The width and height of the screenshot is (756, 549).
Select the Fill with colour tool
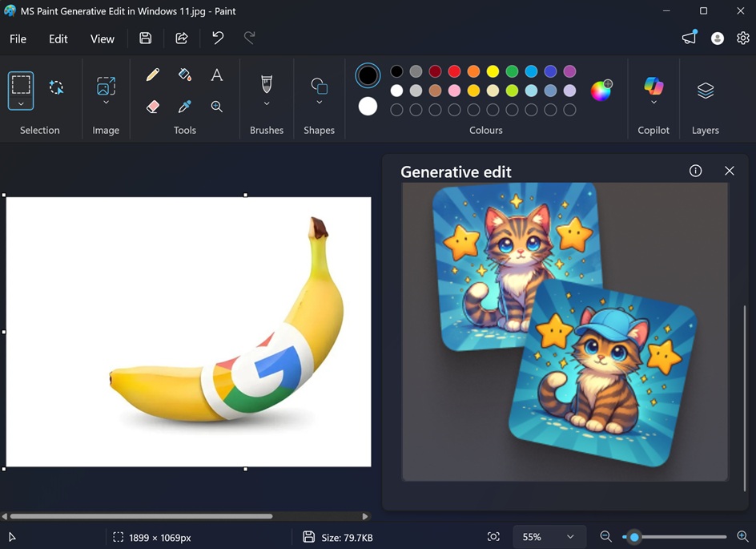click(185, 74)
